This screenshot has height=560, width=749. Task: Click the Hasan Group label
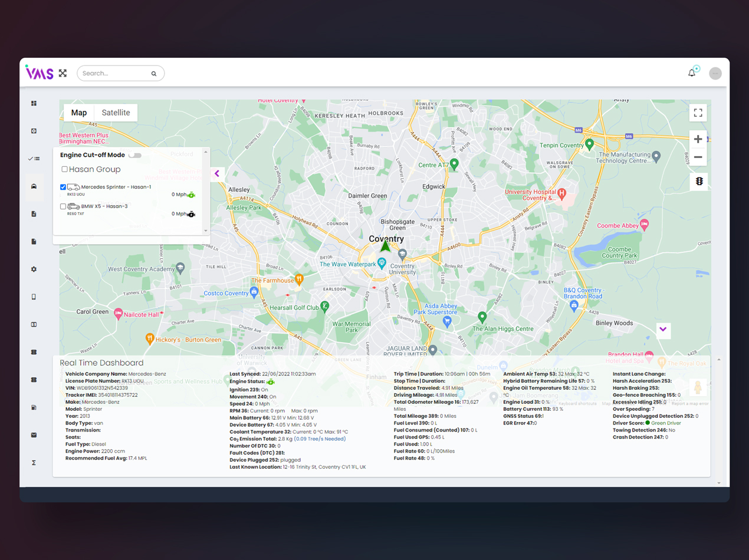(x=94, y=169)
